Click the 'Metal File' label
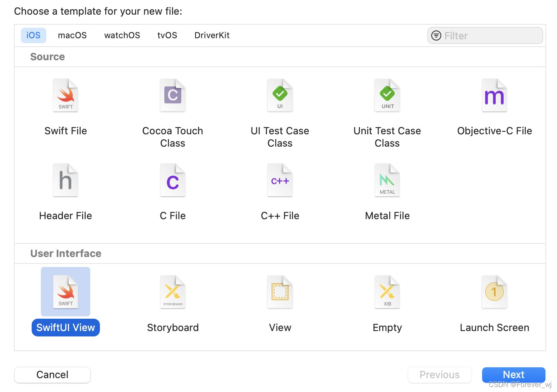The width and height of the screenshot is (557, 392). coord(387,216)
